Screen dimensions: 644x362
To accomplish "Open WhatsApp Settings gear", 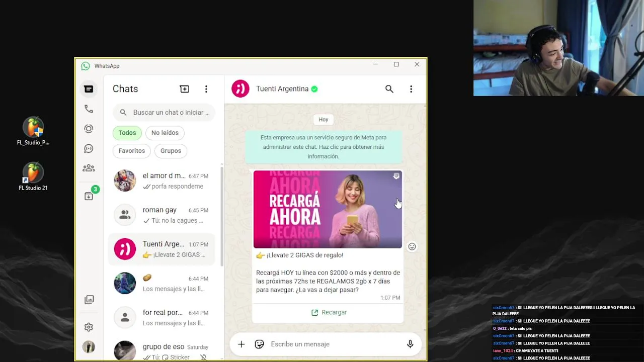I will point(89,327).
